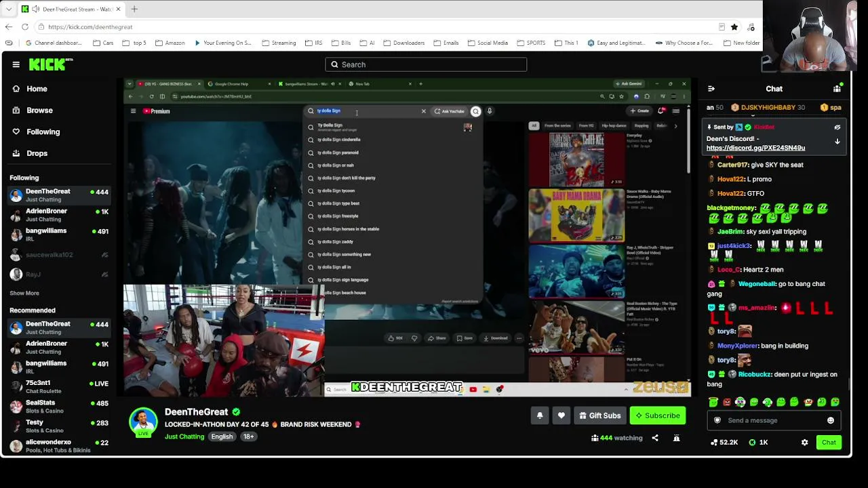868x488 pixels.
Task: Reload the Kick page
Action: 25,27
